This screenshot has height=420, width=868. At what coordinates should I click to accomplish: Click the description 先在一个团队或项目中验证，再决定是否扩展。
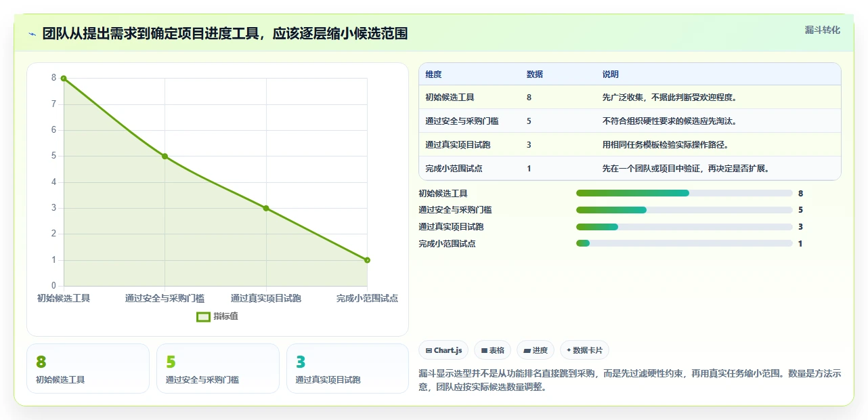(686, 169)
